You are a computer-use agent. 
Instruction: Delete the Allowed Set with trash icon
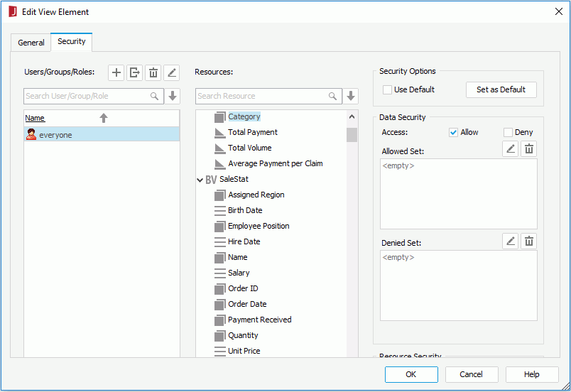coord(529,149)
